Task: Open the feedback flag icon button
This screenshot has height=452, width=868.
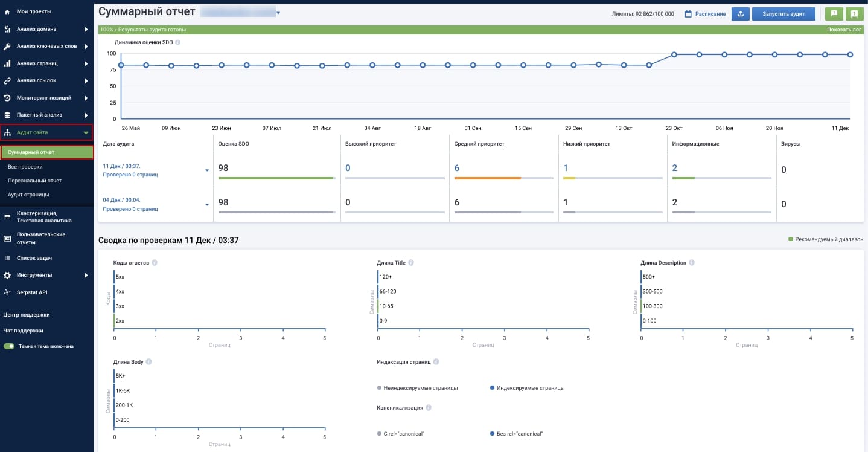Action: pos(834,14)
